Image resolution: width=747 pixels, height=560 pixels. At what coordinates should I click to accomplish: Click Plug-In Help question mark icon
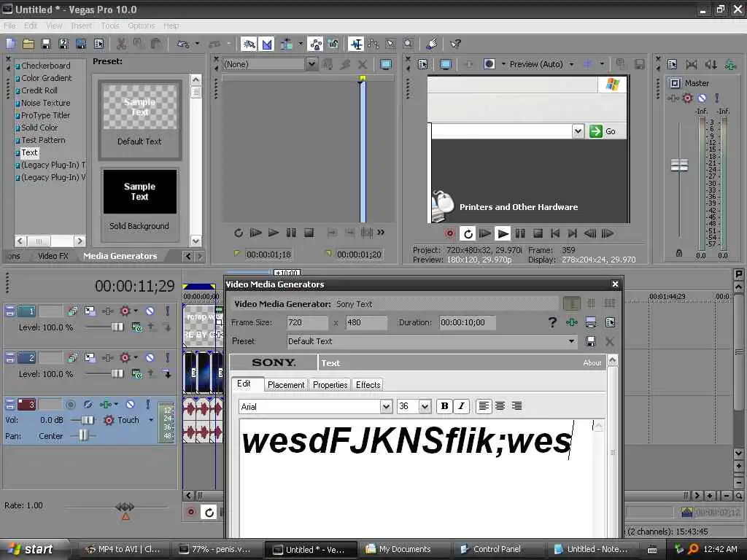(552, 323)
